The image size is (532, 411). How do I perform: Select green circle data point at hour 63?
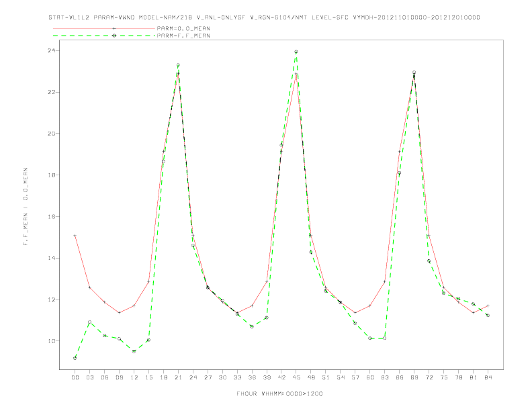click(385, 338)
